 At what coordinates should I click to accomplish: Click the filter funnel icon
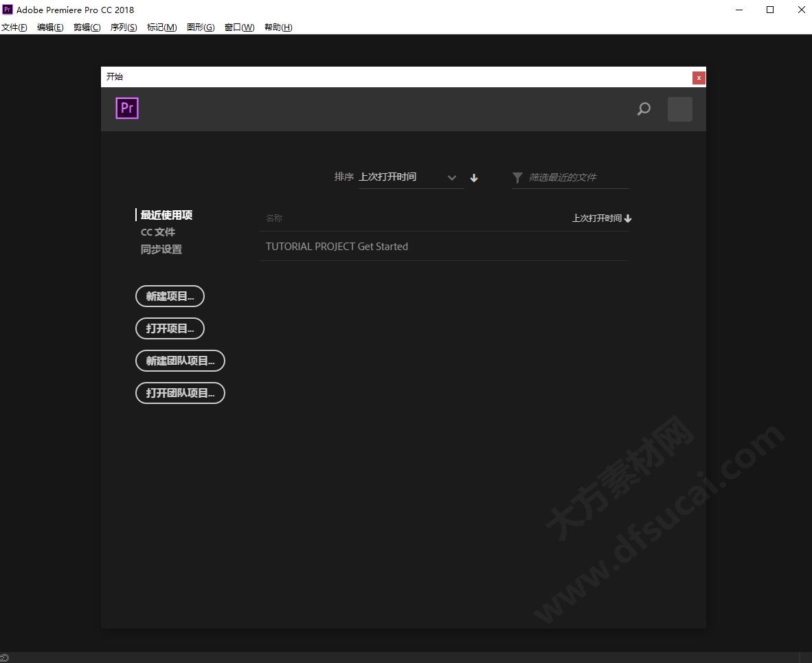coord(517,178)
